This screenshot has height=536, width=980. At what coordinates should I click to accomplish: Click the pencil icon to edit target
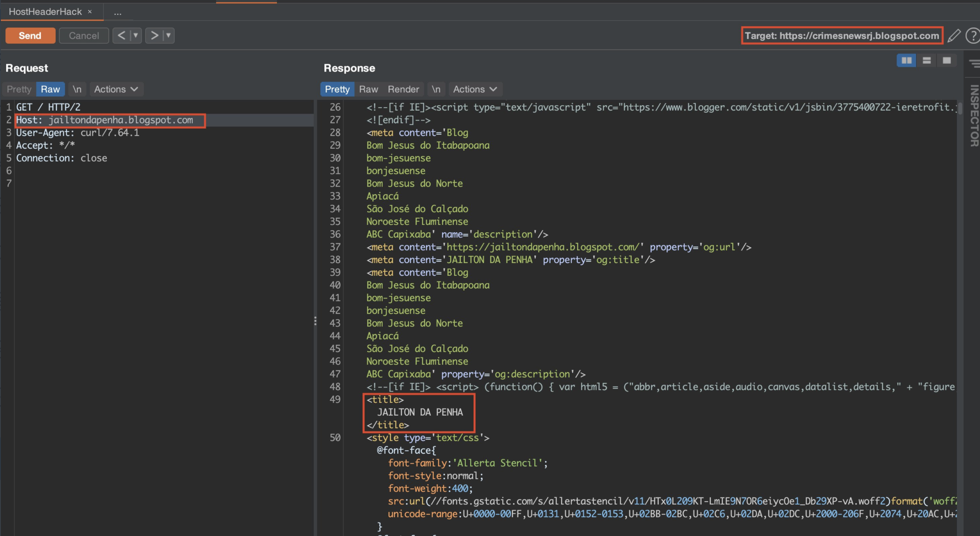coord(954,36)
